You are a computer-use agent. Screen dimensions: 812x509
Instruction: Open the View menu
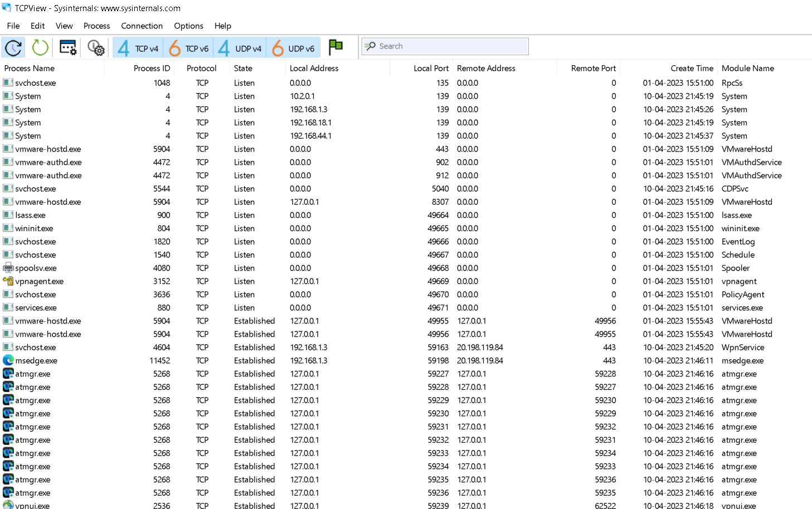click(64, 26)
